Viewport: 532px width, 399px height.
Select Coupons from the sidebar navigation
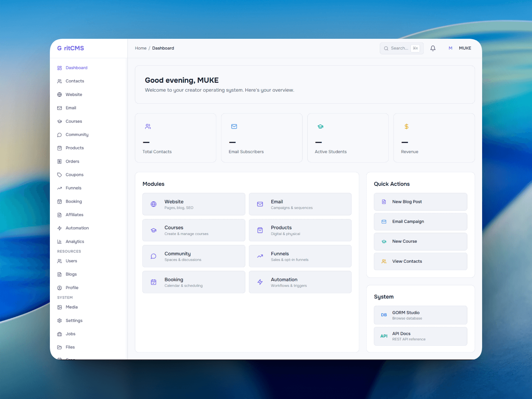74,175
